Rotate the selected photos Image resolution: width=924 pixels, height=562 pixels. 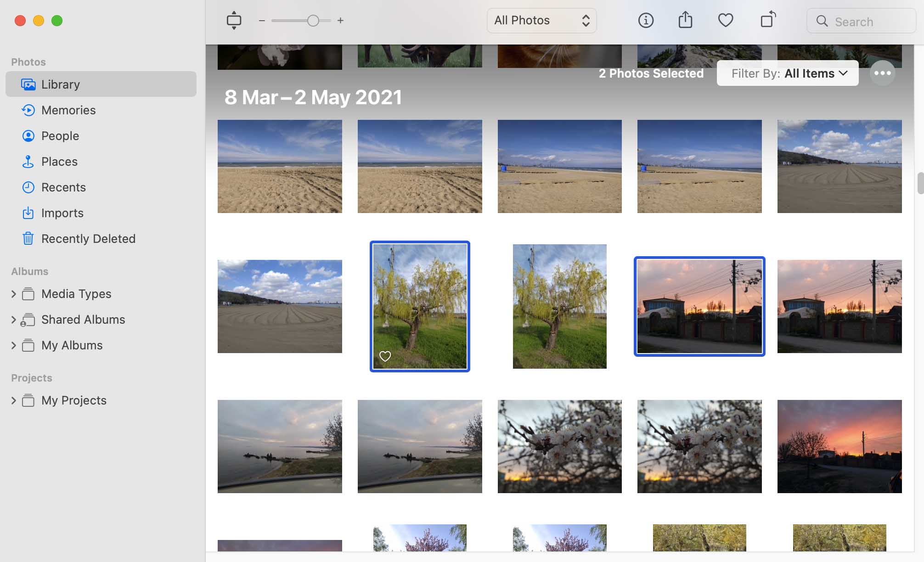[x=767, y=20]
